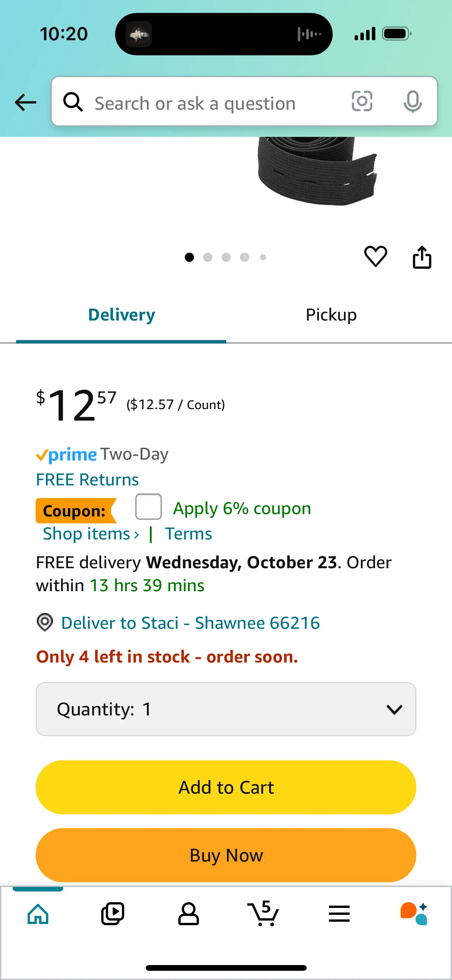Open the account profile icon
The image size is (452, 980).
188,914
